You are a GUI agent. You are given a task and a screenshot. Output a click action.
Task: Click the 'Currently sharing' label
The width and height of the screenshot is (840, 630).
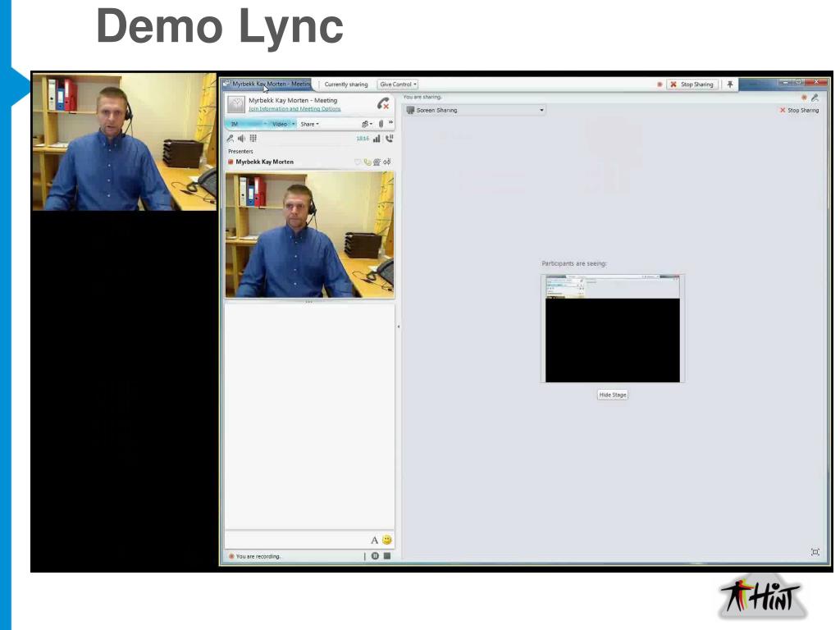point(346,84)
